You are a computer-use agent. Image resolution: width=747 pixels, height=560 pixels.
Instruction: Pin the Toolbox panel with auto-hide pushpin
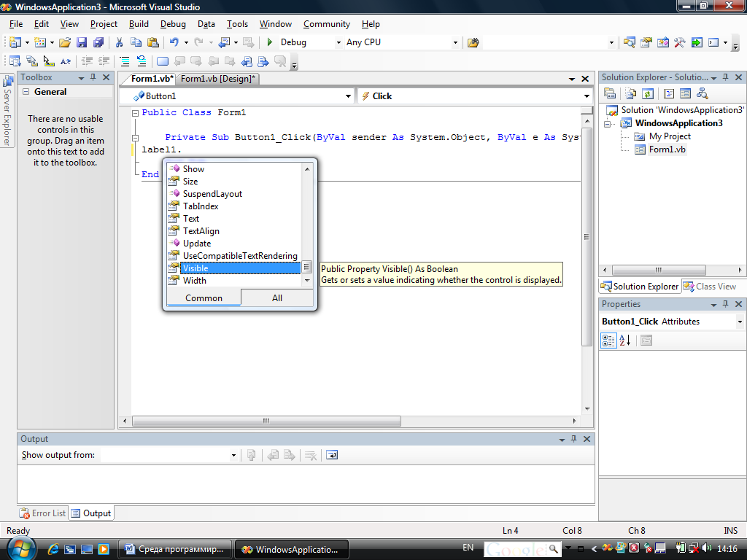point(93,77)
